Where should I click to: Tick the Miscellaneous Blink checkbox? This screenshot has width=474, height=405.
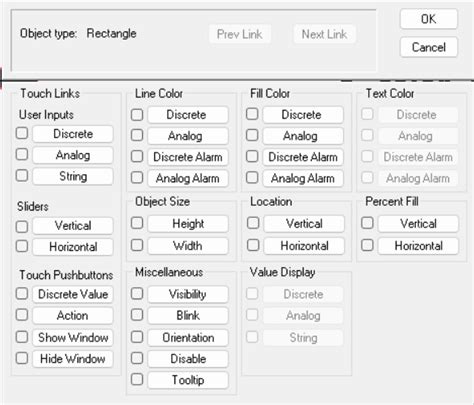click(x=137, y=315)
